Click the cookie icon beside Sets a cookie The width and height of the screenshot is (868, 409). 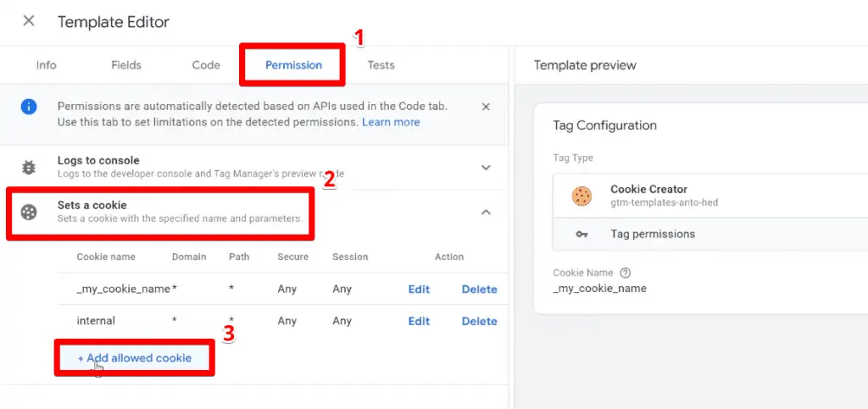tap(29, 212)
